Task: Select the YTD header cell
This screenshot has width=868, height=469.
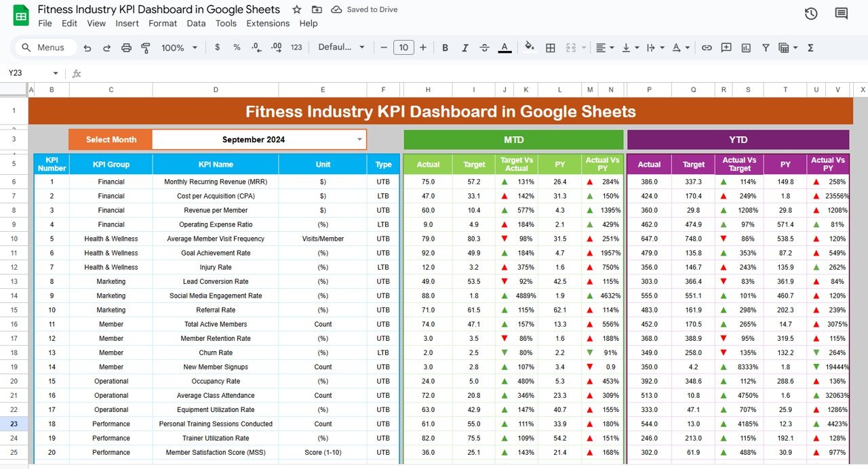Action: click(738, 140)
